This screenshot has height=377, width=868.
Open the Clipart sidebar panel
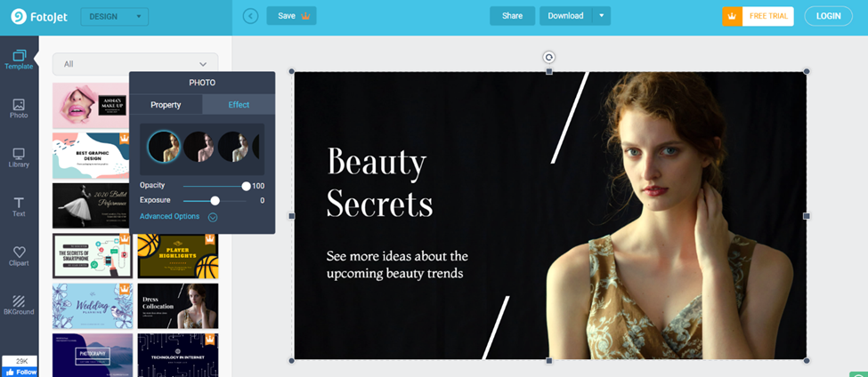(19, 256)
